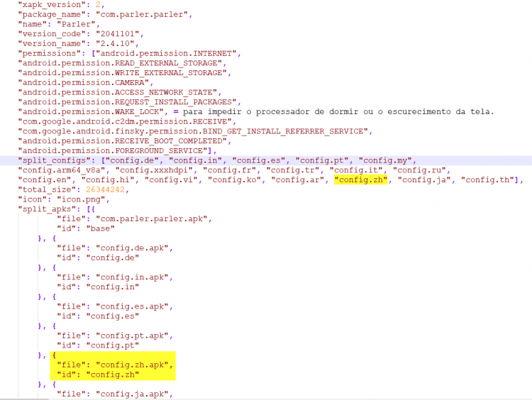Click the READ_EXTERNAL_STORAGE permission line
Image resolution: width=532 pixels, height=400 pixels.
click(x=120, y=63)
